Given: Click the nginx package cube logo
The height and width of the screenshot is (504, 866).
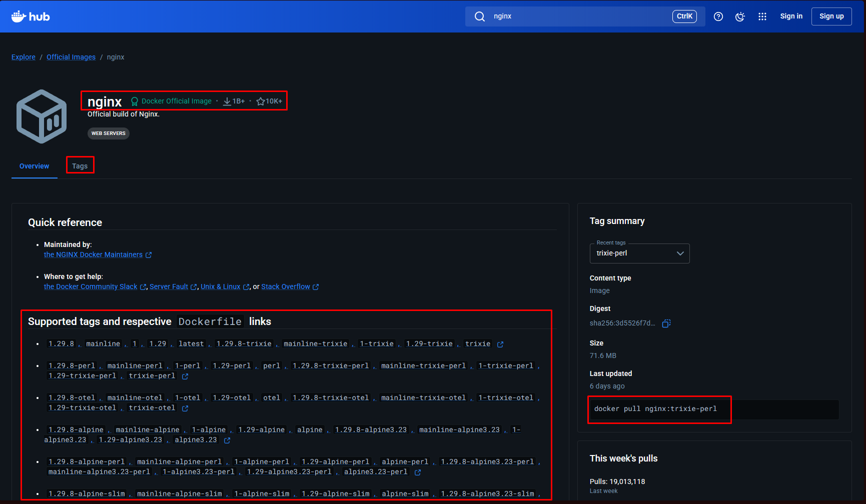Looking at the screenshot, I should click(x=42, y=116).
